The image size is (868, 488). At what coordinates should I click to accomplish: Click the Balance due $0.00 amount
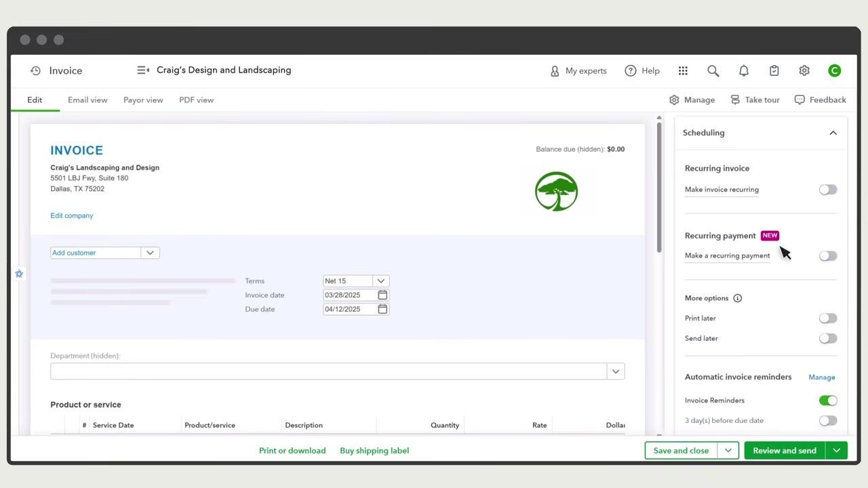(616, 149)
